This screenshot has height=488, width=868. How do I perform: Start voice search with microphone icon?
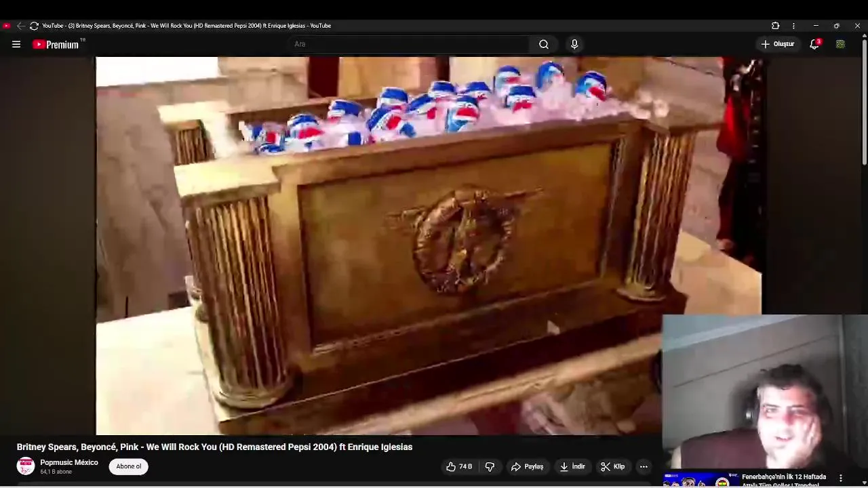[x=574, y=44]
